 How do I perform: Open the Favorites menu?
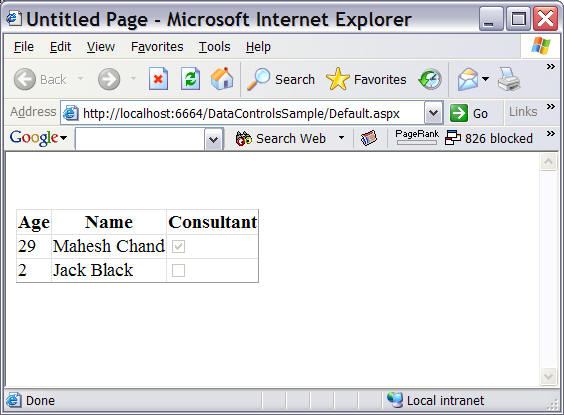157,47
